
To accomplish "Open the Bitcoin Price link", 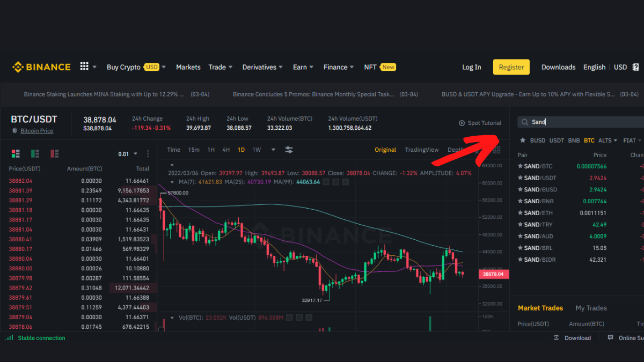I will tap(36, 131).
